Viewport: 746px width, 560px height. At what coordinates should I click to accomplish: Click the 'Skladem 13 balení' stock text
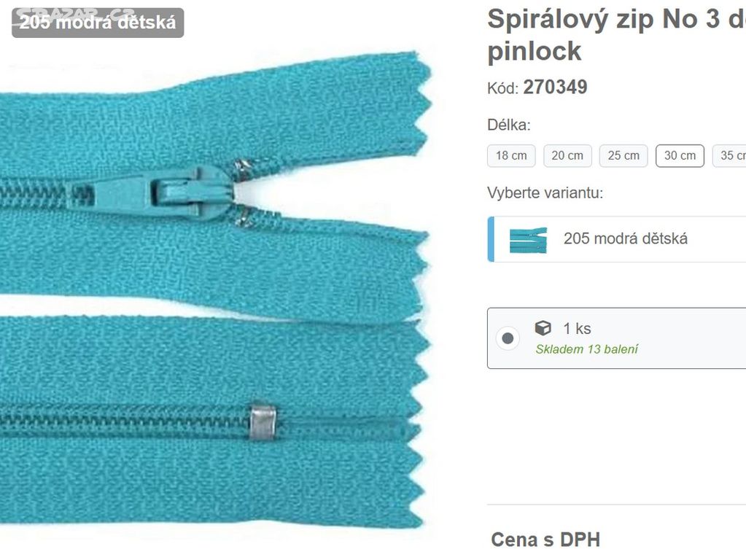(x=586, y=349)
